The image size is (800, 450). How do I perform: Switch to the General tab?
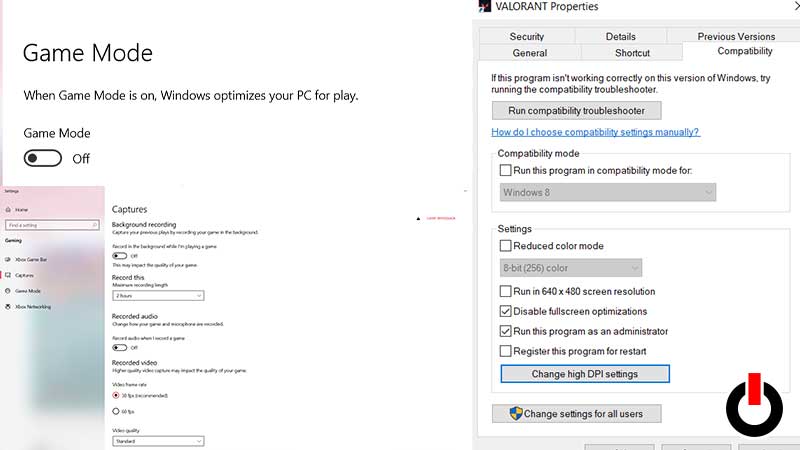pos(530,53)
